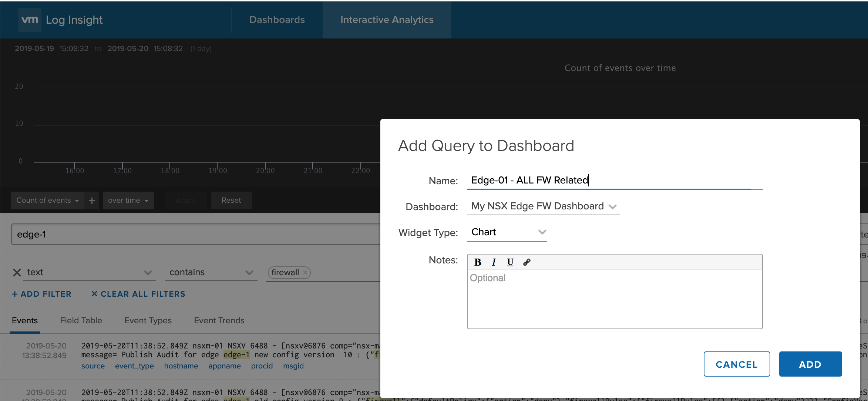Click the hostname field link
Screen dimensions: 868x401
point(181,366)
